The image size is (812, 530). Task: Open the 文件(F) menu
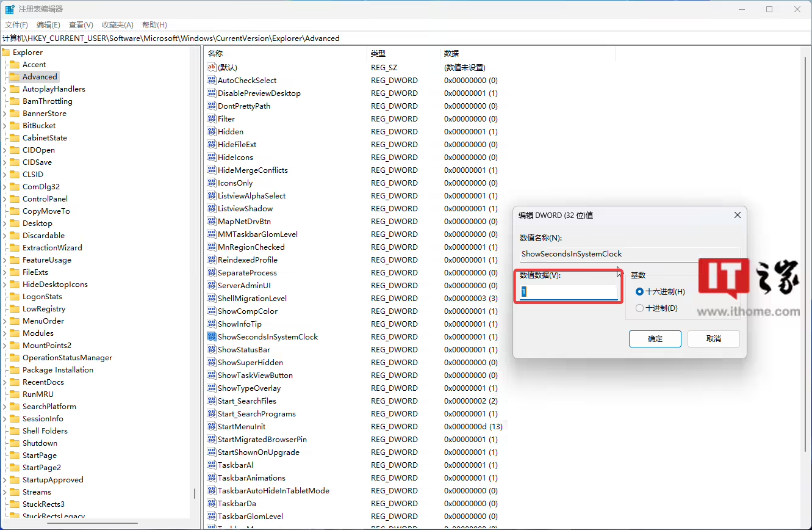coord(16,25)
